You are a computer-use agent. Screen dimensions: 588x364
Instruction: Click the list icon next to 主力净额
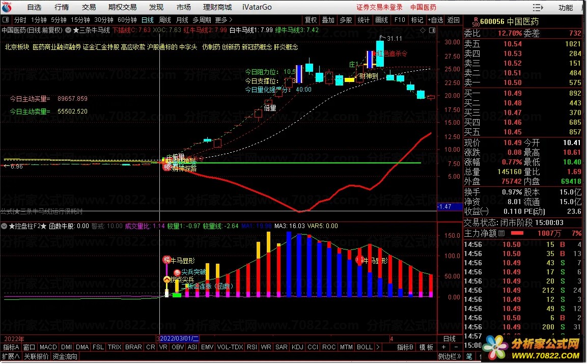(x=501, y=233)
